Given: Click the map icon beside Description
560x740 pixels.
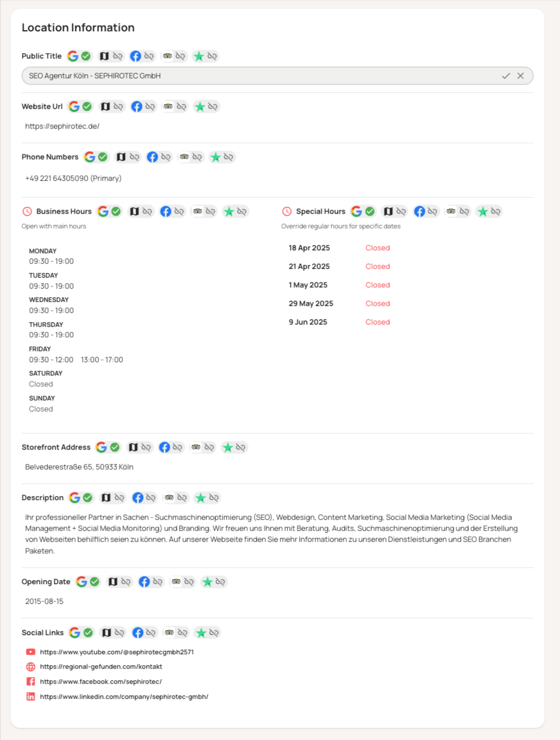Looking at the screenshot, I should [x=106, y=498].
